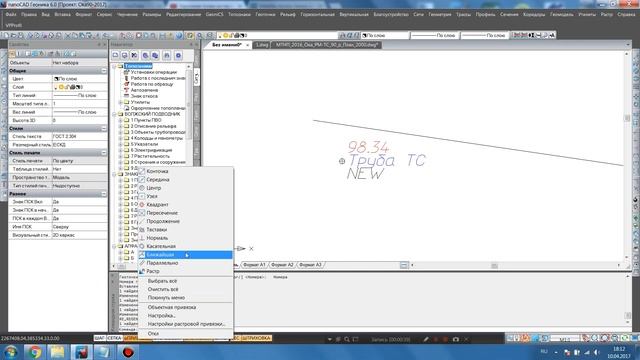The width and height of the screenshot is (640, 360).
Task: Toggle the Центр snap option
Action: 186,188
